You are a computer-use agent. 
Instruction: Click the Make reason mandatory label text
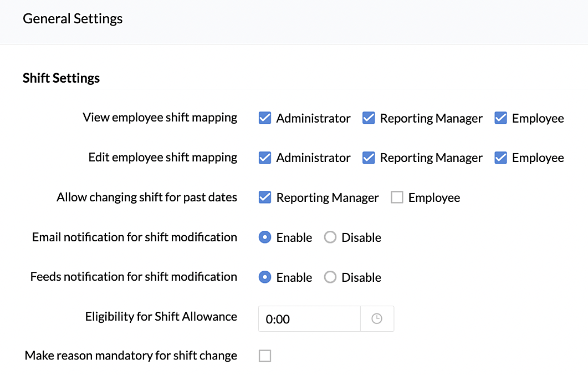pyautogui.click(x=131, y=356)
